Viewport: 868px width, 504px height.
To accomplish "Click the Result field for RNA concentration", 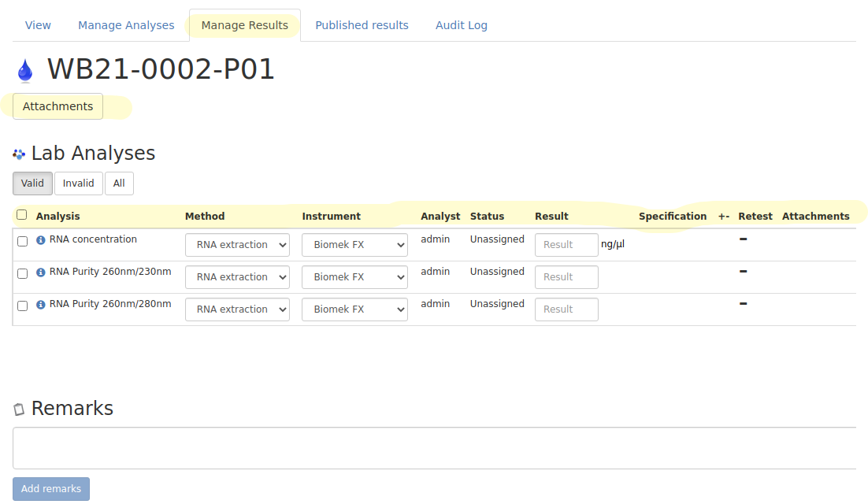I will click(566, 244).
